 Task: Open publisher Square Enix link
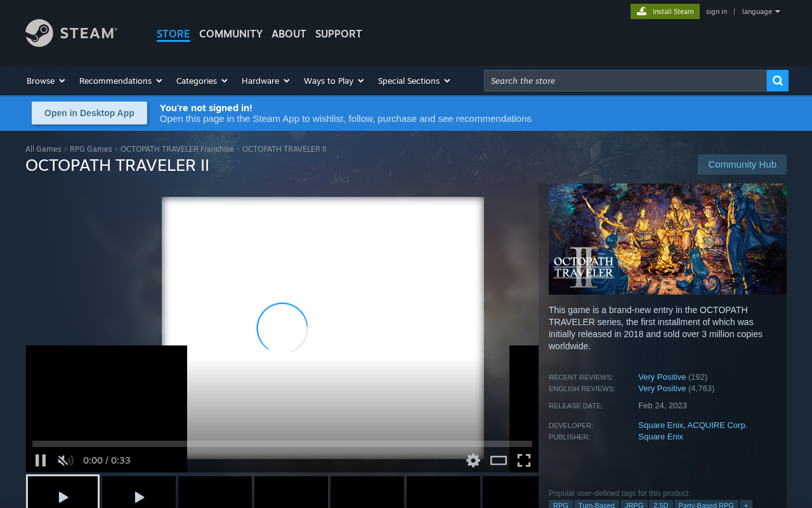660,437
